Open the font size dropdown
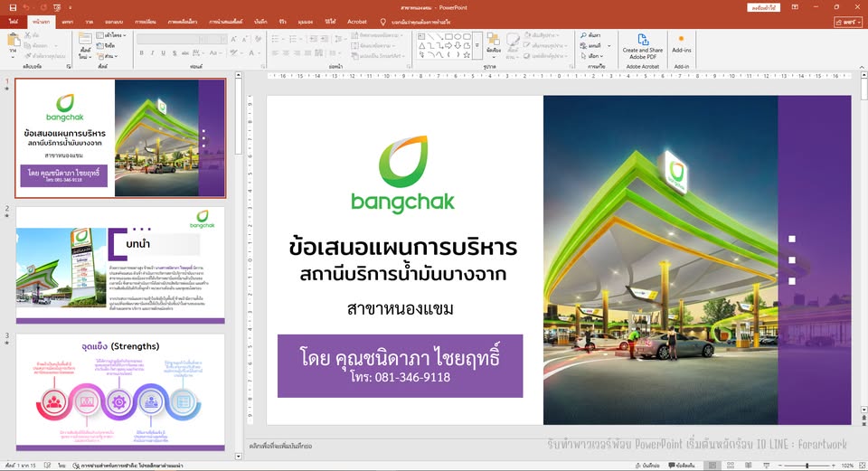 [222, 39]
